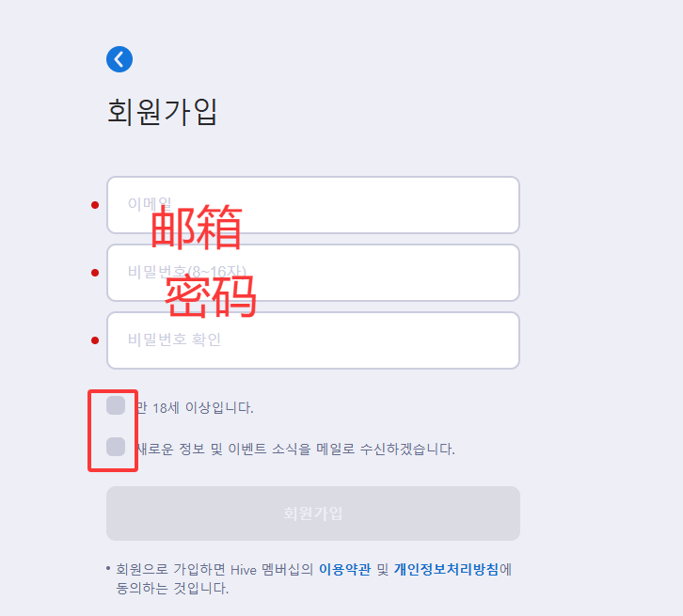
Task: Open the 개인정보처리방침 privacy policy link
Action: pos(446,569)
